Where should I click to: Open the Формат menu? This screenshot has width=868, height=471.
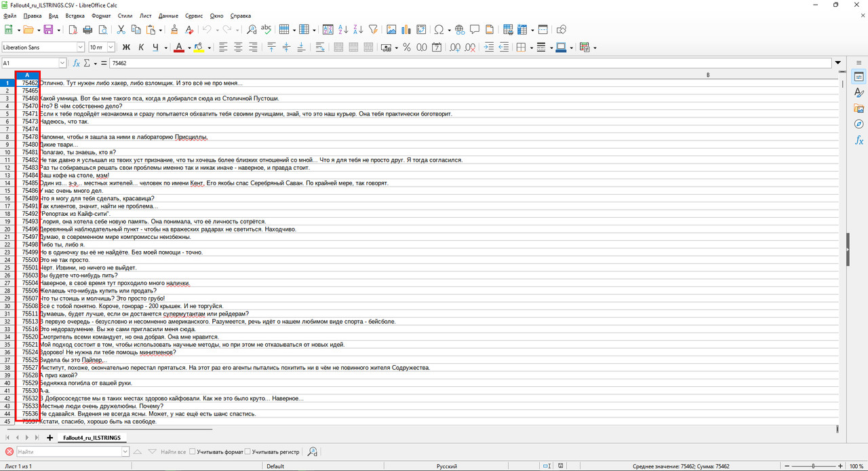click(x=101, y=15)
